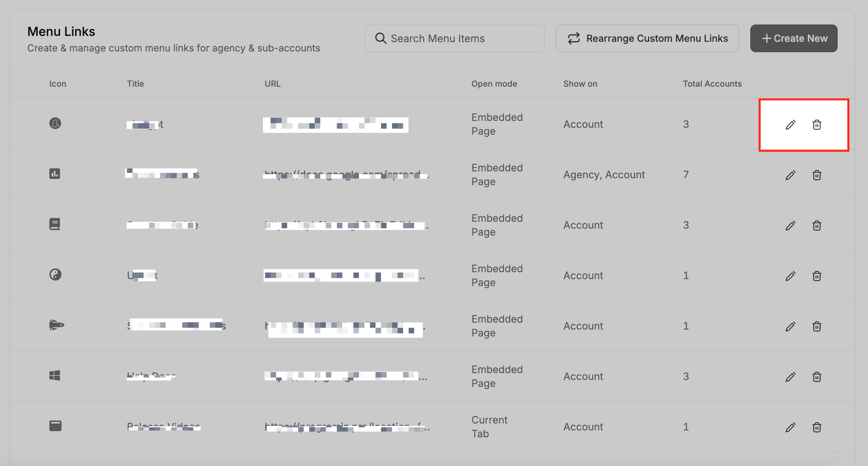
Task: Edit the Agency, Account menu link row
Action: tap(790, 175)
